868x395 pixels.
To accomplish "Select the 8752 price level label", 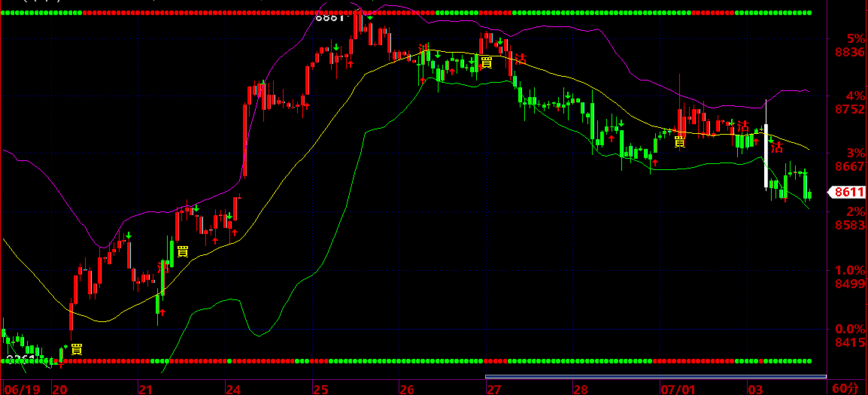I will coord(849,109).
